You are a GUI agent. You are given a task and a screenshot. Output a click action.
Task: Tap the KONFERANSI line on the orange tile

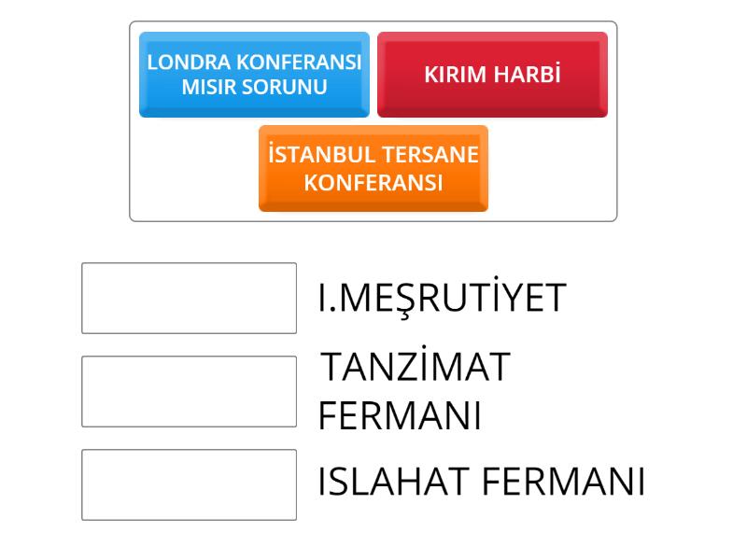coord(373,183)
